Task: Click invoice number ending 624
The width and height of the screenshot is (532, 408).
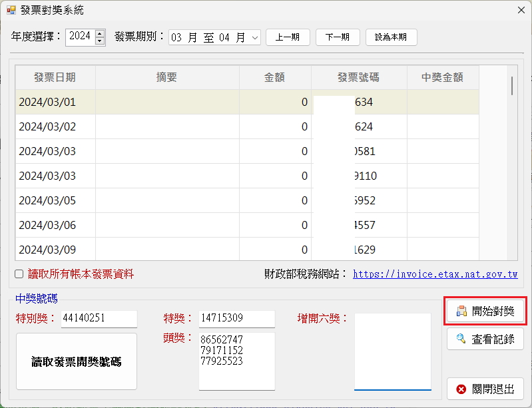Action: pos(359,126)
